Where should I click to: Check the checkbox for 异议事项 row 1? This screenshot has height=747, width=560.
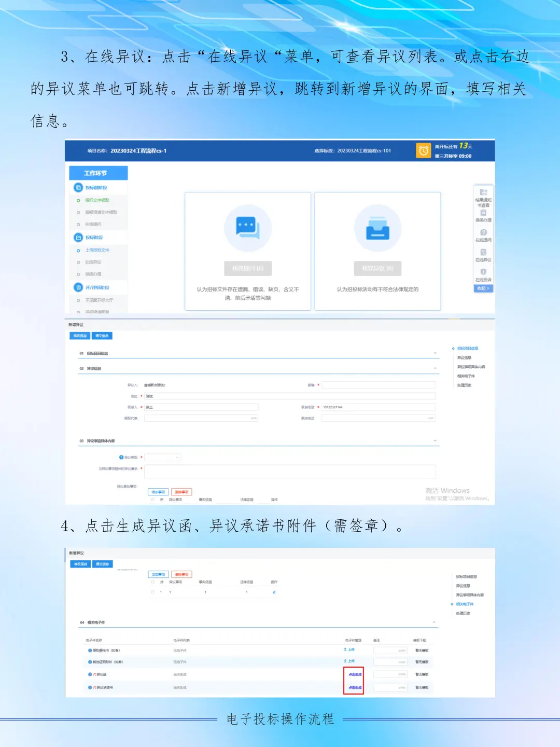(151, 592)
